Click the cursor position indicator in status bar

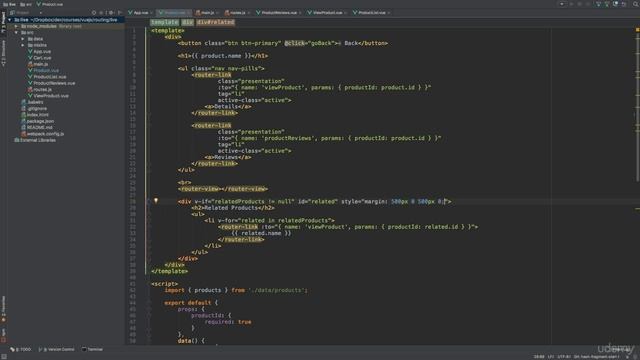point(539,357)
